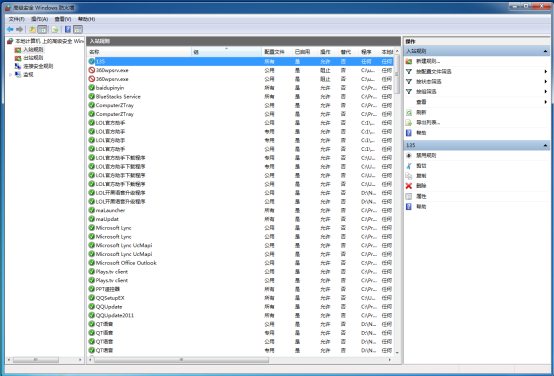The height and width of the screenshot is (376, 554).
Task: Sort by the 已启用 column header
Action: click(305, 52)
